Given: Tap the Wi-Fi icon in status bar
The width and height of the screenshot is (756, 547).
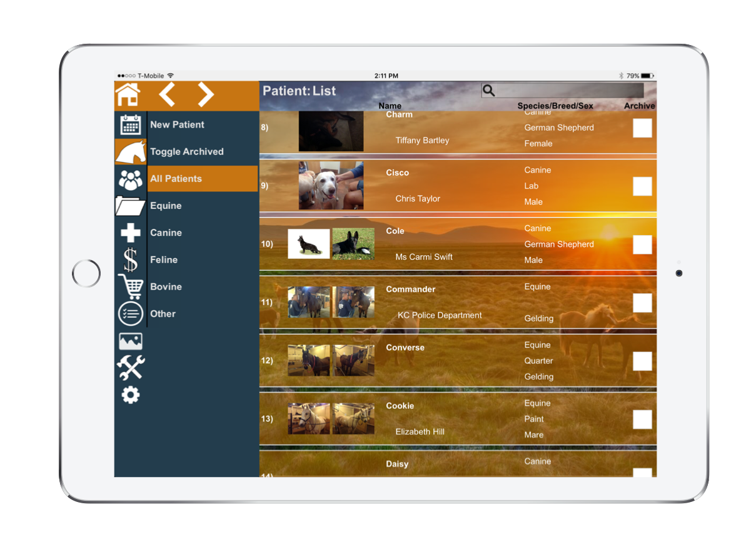Looking at the screenshot, I should click(170, 76).
